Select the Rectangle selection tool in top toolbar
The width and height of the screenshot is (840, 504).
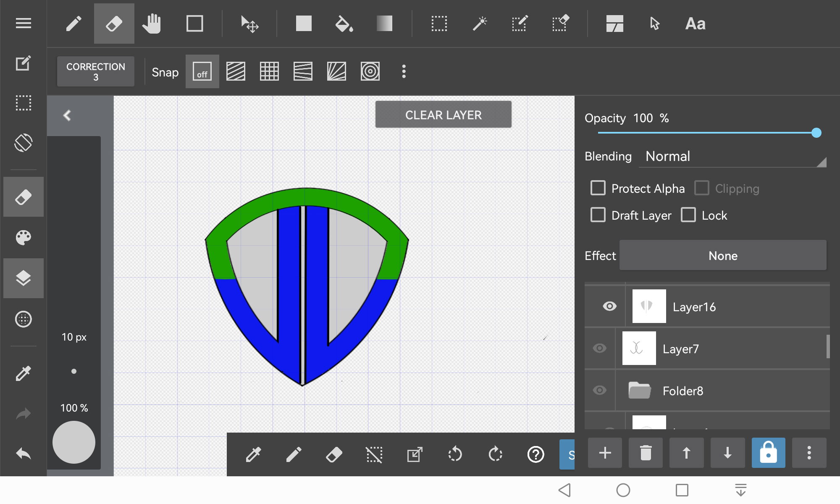coord(439,24)
